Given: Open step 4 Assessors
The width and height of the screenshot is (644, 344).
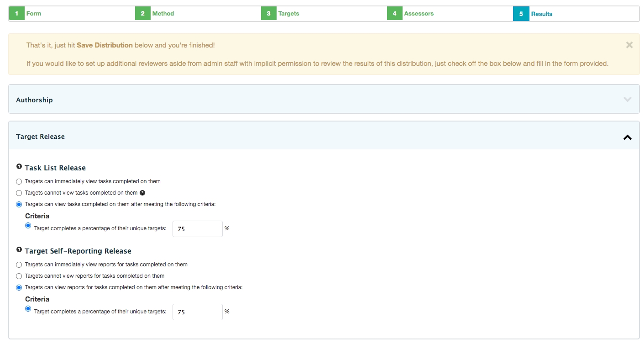Looking at the screenshot, I should (419, 14).
